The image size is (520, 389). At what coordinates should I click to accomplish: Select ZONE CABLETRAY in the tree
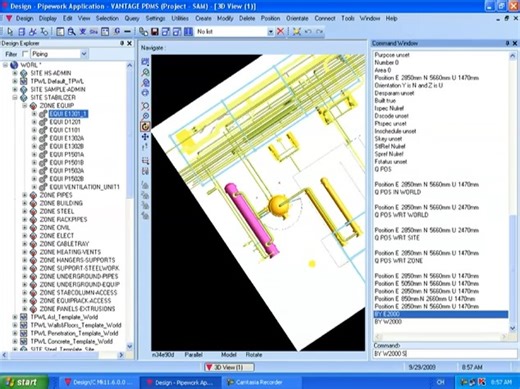click(64, 244)
